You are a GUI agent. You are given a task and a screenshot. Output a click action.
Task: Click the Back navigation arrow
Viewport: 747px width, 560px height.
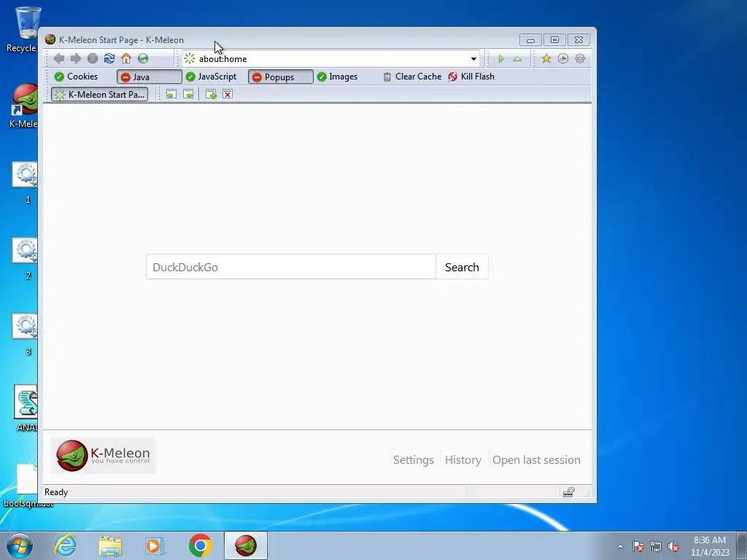point(59,58)
